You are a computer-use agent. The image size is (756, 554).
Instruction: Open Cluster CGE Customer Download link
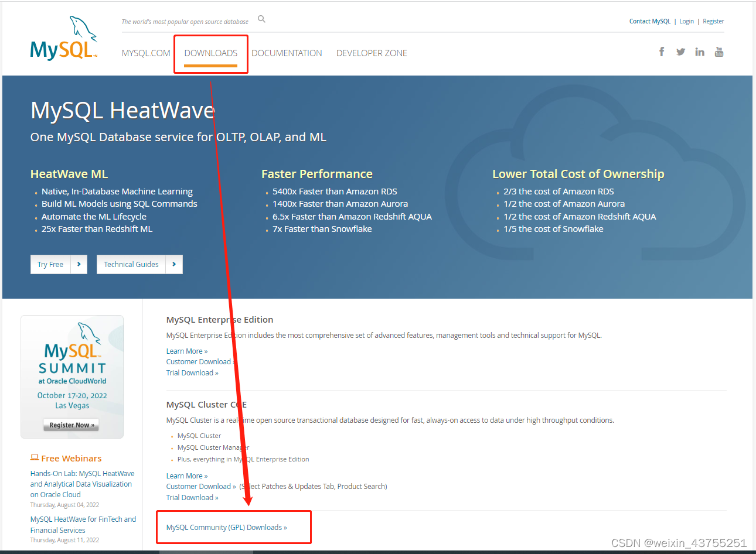201,487
